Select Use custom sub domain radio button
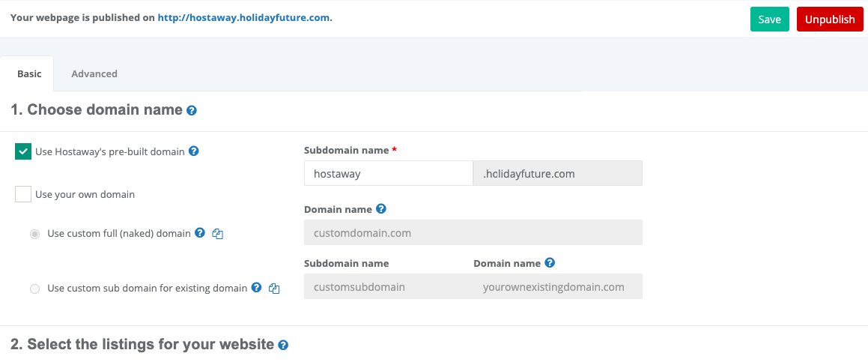868x362 pixels. (x=35, y=289)
